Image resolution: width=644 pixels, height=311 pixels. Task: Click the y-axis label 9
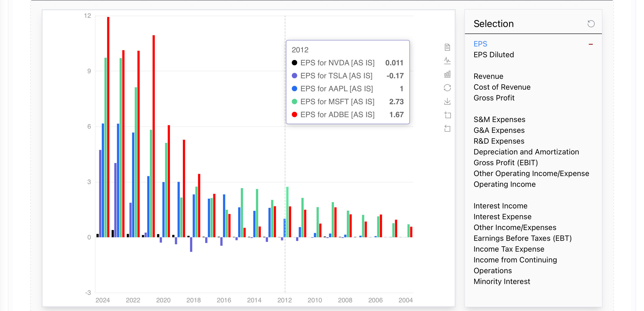coord(89,71)
